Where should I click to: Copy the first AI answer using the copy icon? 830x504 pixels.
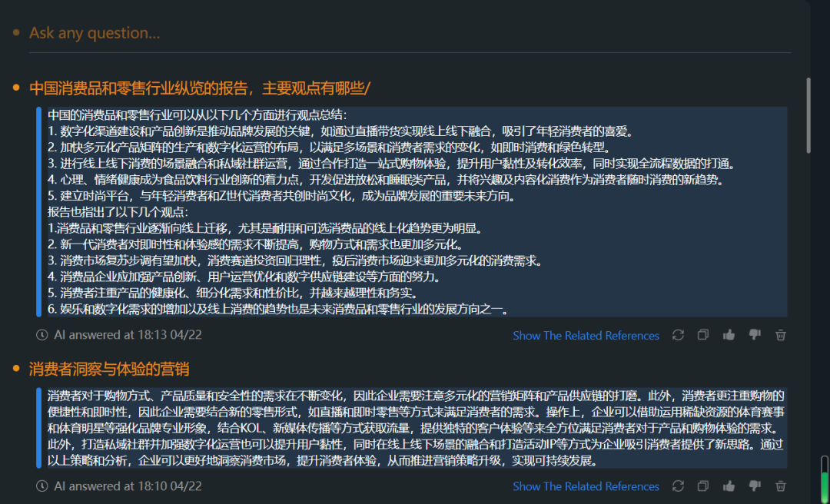(x=702, y=334)
